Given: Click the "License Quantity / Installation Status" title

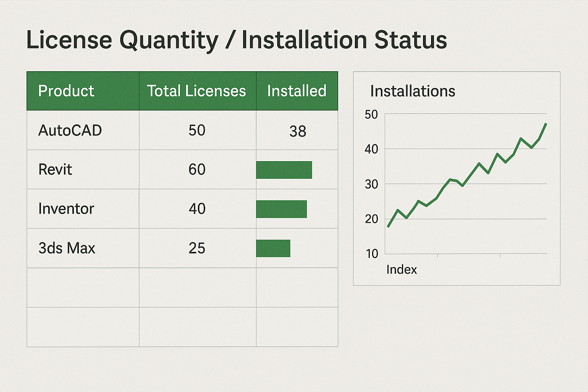Looking at the screenshot, I should [x=237, y=40].
